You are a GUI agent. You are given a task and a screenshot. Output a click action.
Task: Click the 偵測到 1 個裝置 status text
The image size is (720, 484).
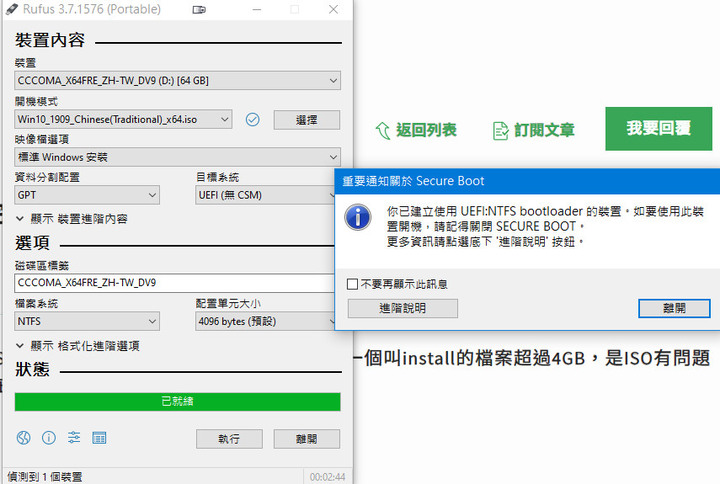[45, 477]
